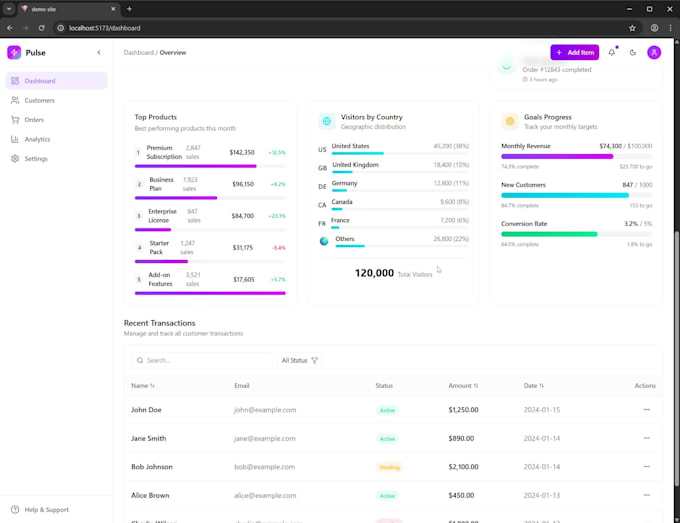680x523 pixels.
Task: Click the jane@example.com email
Action: 265,438
